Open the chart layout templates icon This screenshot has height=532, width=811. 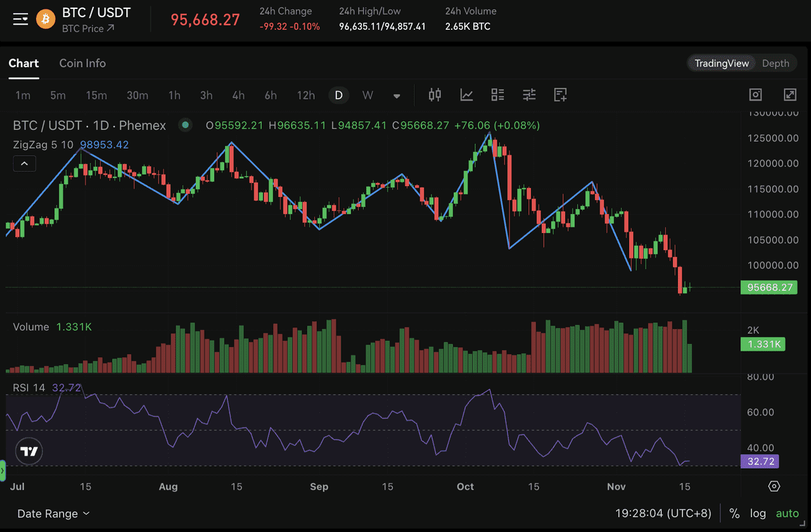[498, 95]
